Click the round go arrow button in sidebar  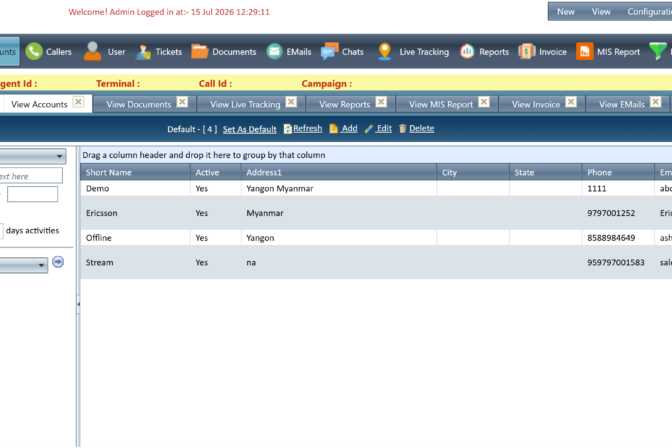58,262
